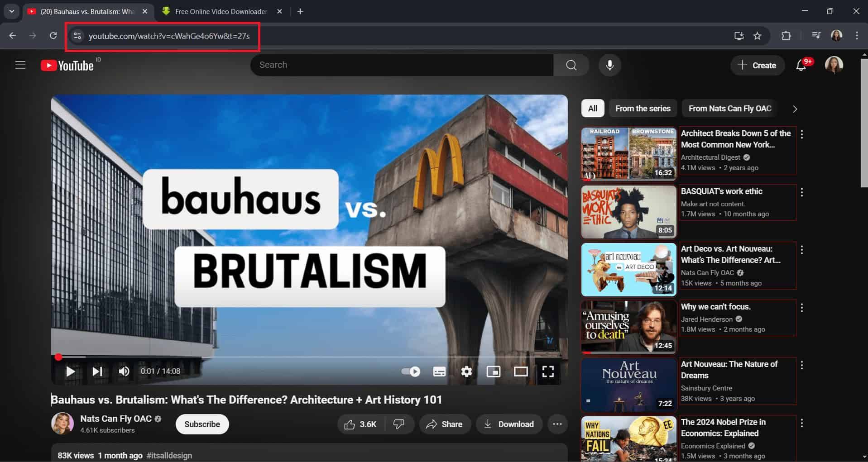Like the video with thumbs up
The height and width of the screenshot is (462, 868).
point(361,424)
